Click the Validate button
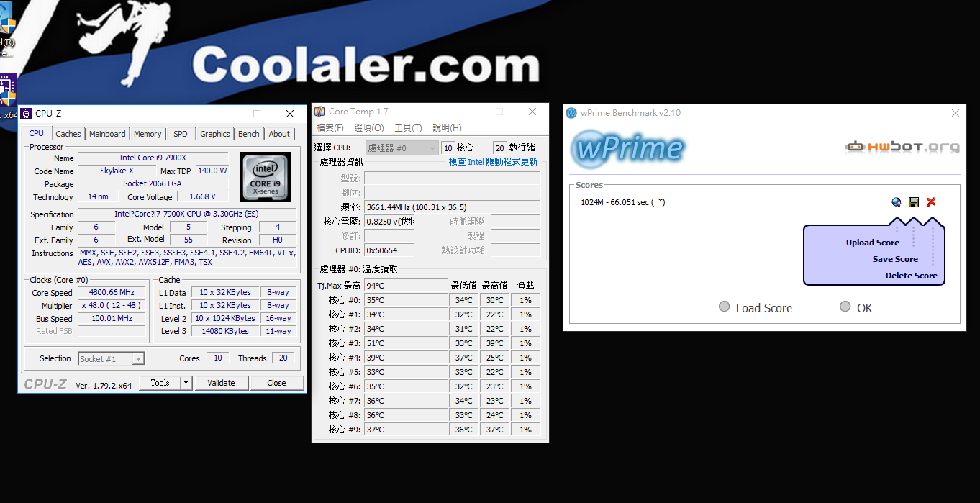This screenshot has height=503, width=980. [x=221, y=383]
